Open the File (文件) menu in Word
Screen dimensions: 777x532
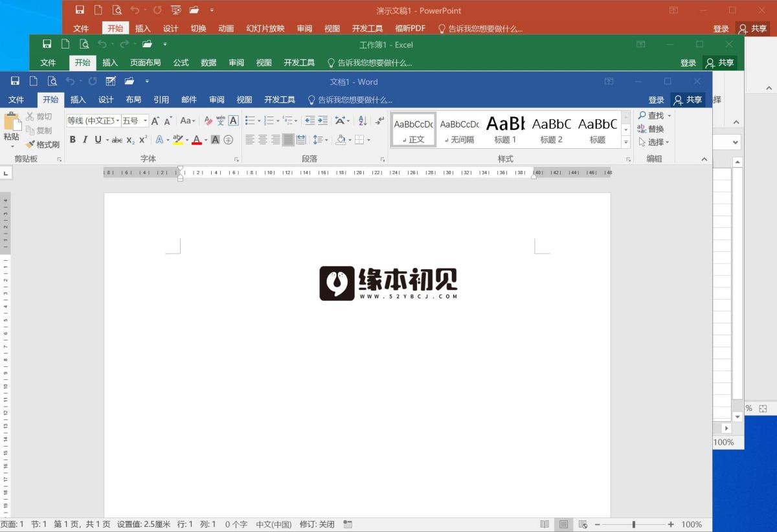coord(16,100)
